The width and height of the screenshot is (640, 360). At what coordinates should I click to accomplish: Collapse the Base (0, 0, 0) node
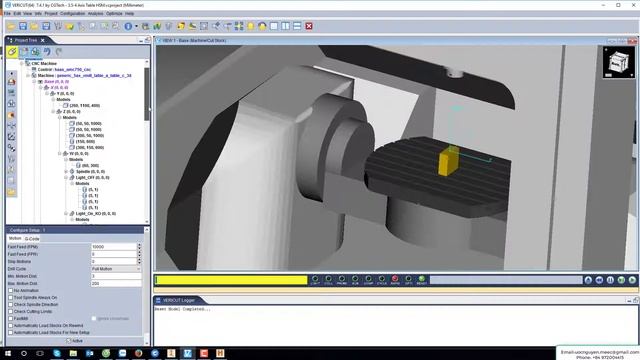point(34,82)
